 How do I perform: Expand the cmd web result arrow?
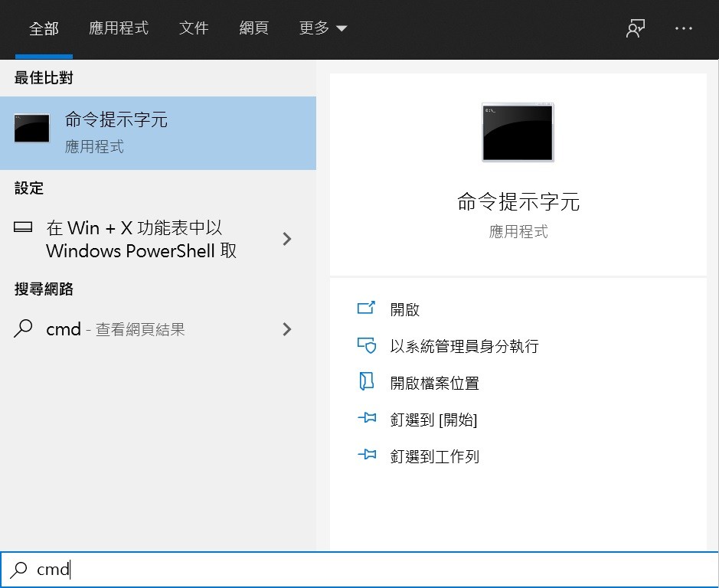click(287, 329)
